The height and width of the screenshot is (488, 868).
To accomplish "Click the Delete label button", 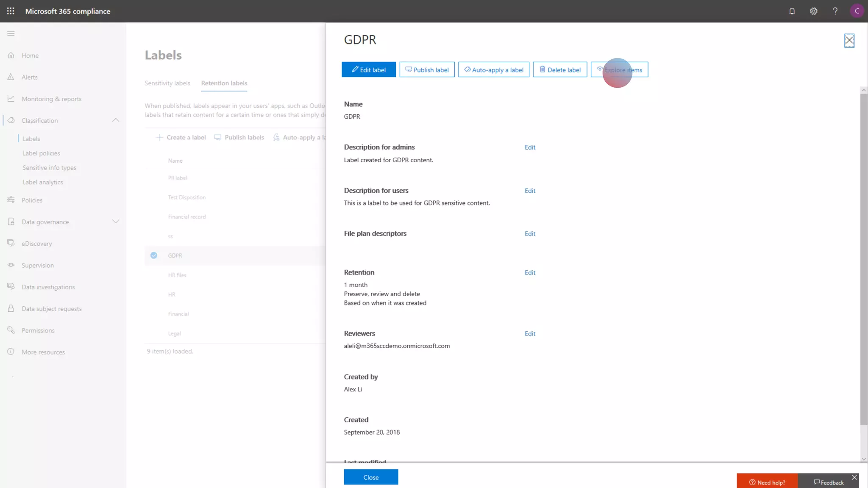I will click(x=560, y=70).
